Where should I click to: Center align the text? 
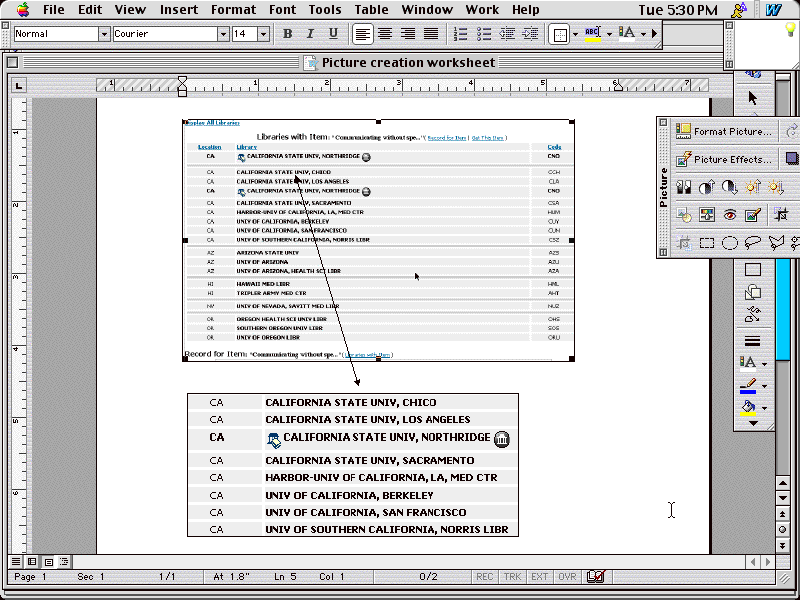[385, 34]
